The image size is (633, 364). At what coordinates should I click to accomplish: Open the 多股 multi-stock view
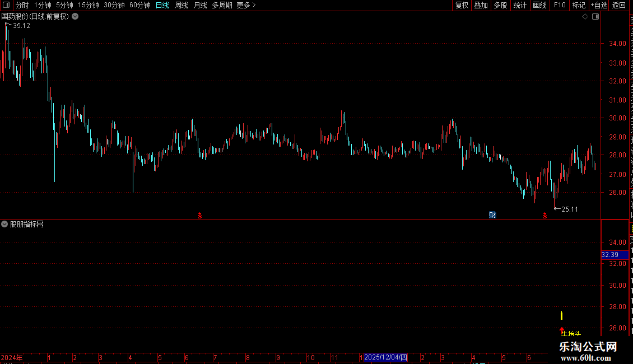coord(500,5)
